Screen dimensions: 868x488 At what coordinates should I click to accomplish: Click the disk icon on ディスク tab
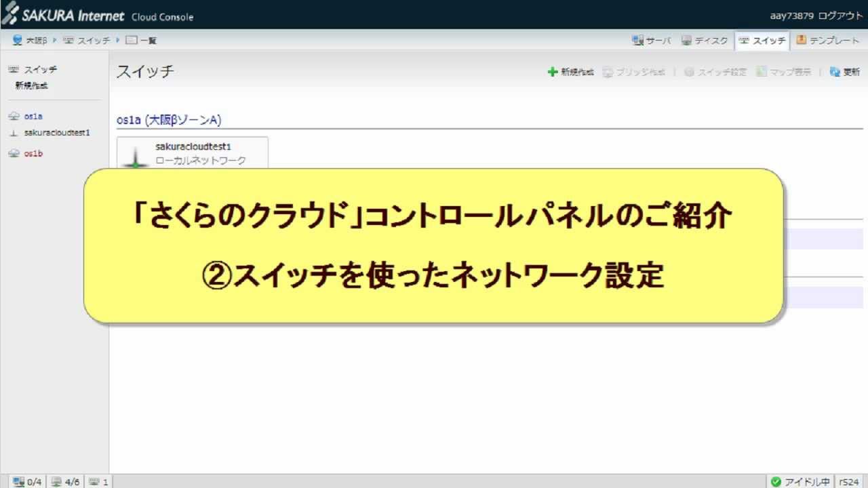[x=687, y=41]
